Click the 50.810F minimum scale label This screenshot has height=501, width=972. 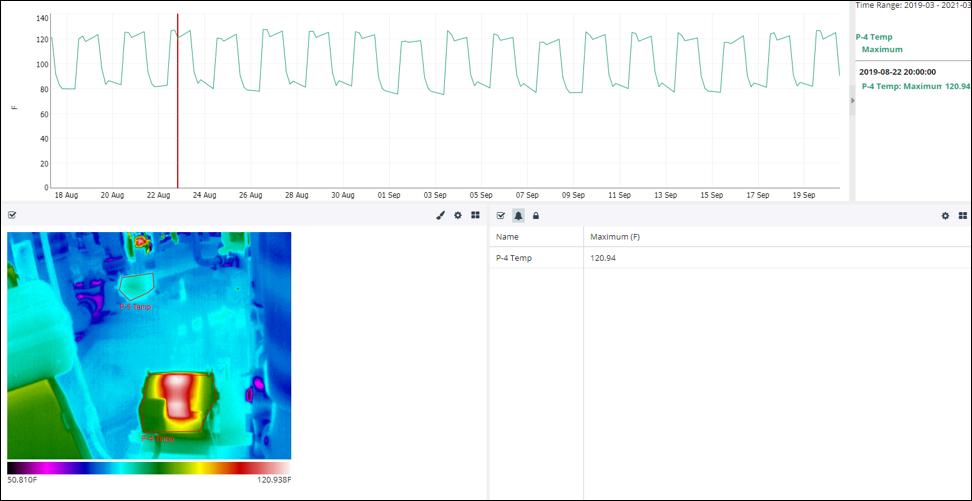23,480
